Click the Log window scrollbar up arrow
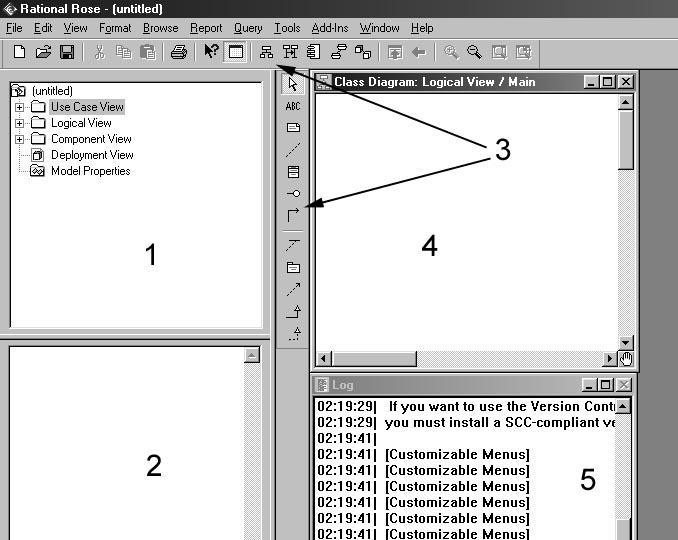Image resolution: width=678 pixels, height=540 pixels. pyautogui.click(x=623, y=406)
